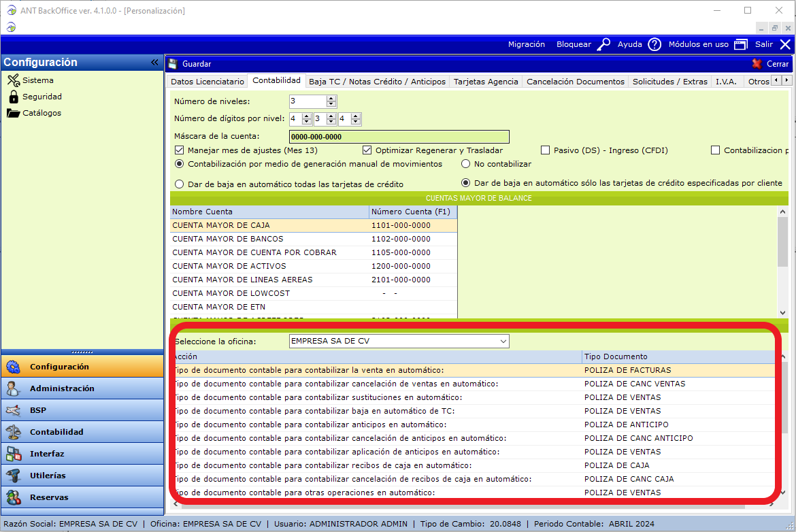Enable Pasivo (DS) - Ingreso (CFDI) checkbox
Screen dimensions: 796x532
(545, 150)
